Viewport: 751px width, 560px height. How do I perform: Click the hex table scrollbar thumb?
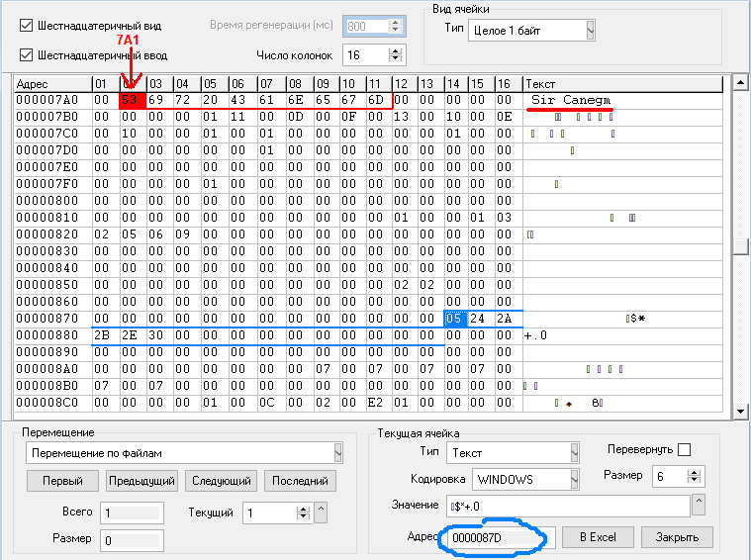[740, 245]
